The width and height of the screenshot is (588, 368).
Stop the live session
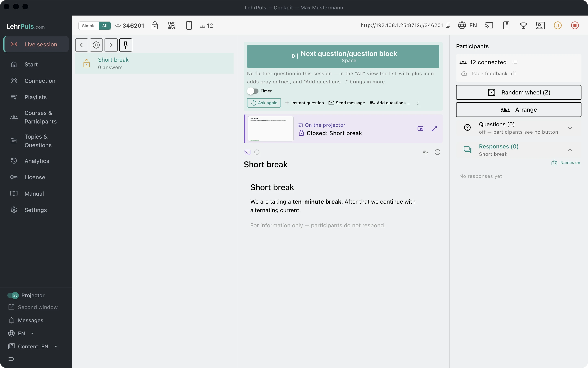point(575,25)
